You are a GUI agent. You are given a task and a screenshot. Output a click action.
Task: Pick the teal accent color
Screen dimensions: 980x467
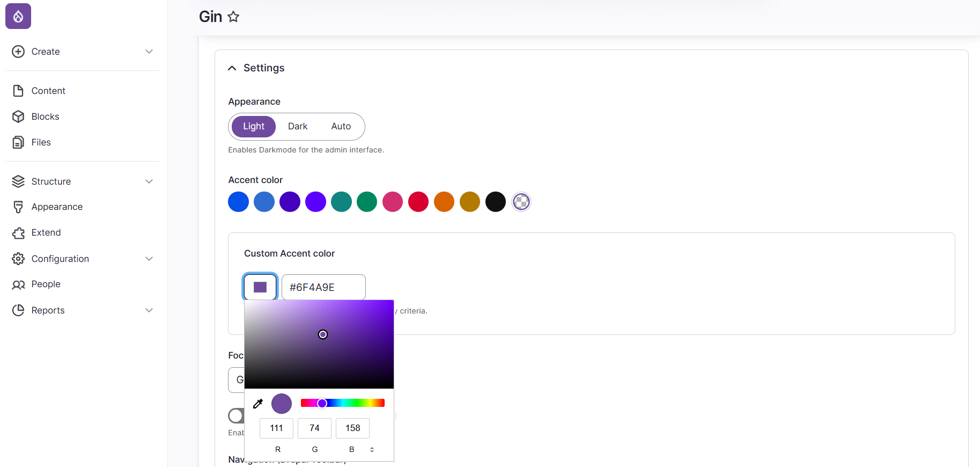tap(342, 202)
